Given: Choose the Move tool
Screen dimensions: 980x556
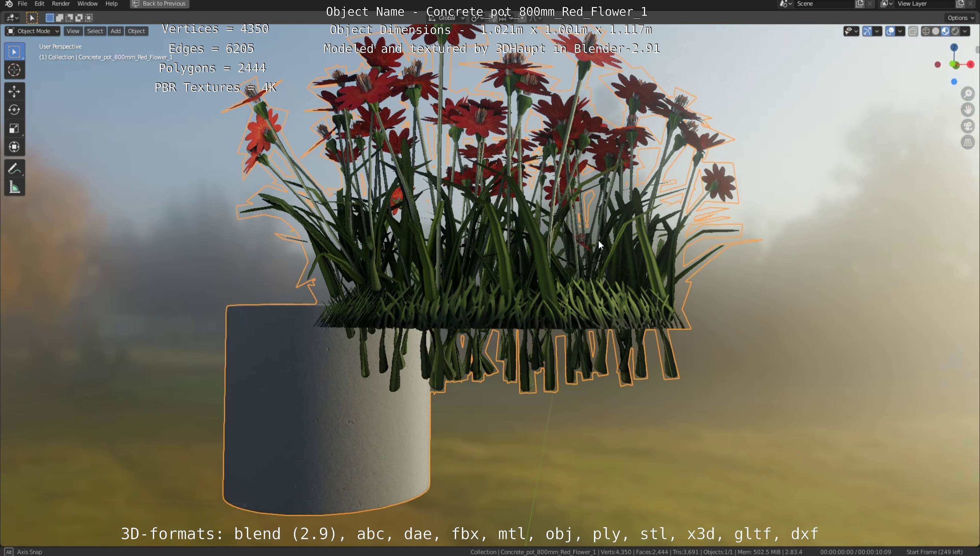Looking at the screenshot, I should [15, 92].
